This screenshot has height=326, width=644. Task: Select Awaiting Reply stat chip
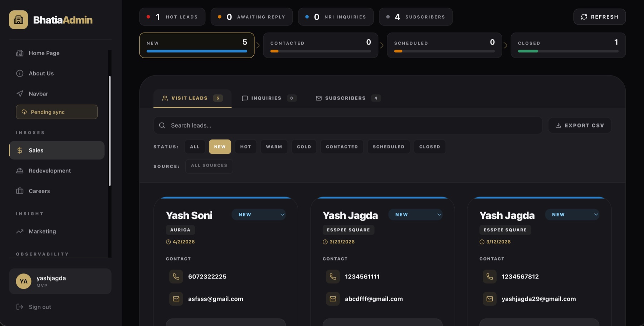252,17
